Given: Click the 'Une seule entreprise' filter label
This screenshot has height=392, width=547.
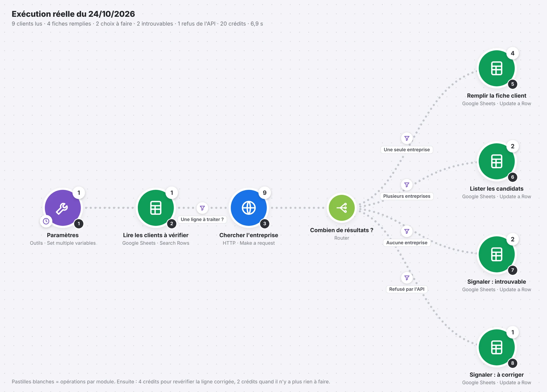Looking at the screenshot, I should point(407,150).
